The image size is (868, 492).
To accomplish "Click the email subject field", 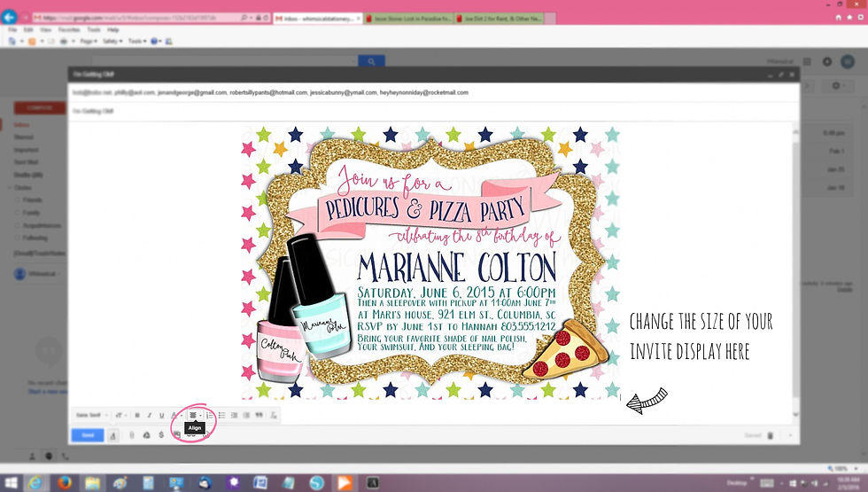I will (x=433, y=111).
